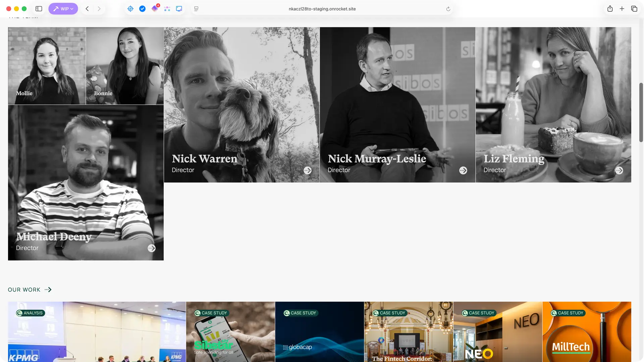This screenshot has width=644, height=362.
Task: Click the staging site address field
Action: pyautogui.click(x=322, y=9)
